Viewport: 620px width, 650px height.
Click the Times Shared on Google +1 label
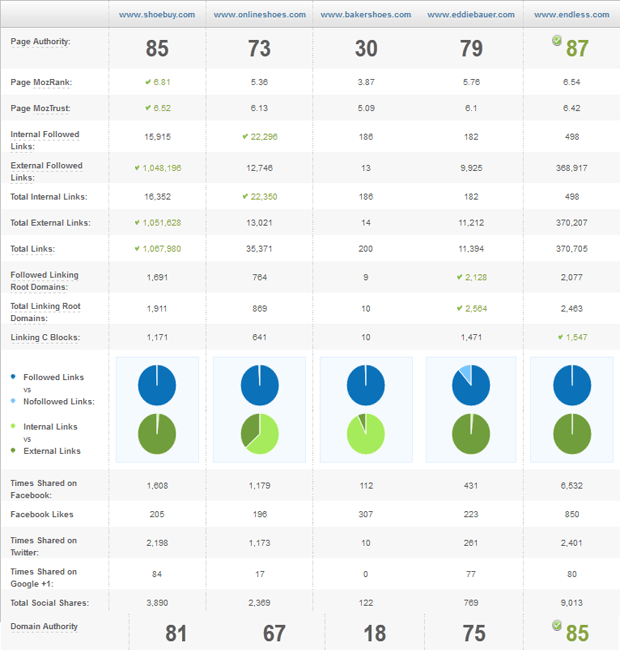[x=44, y=577]
